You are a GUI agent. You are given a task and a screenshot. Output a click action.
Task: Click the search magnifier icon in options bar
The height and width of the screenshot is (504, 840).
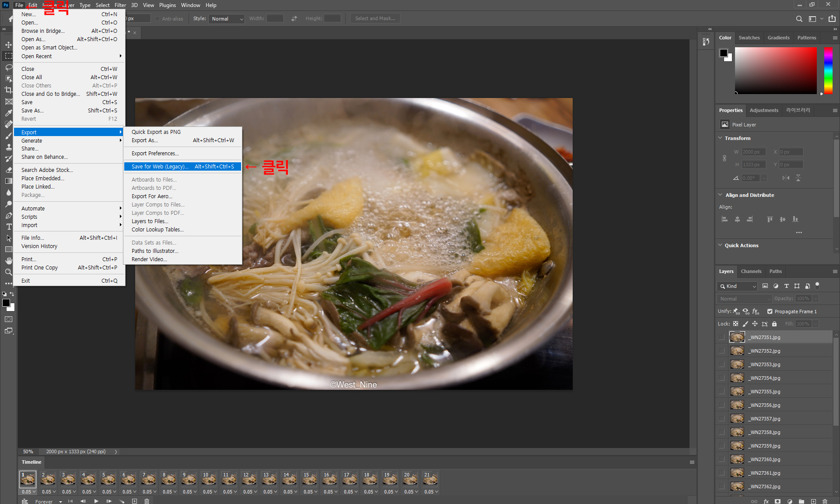[x=799, y=19]
